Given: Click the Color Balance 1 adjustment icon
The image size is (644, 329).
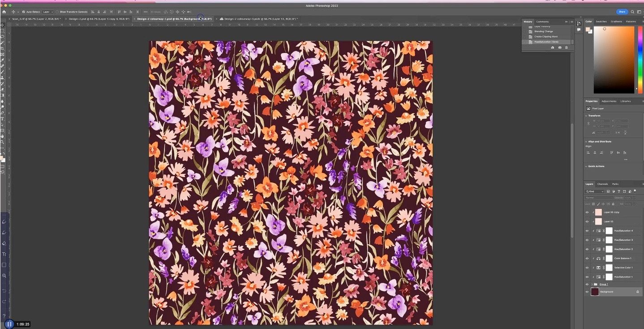Looking at the screenshot, I should pos(598,259).
